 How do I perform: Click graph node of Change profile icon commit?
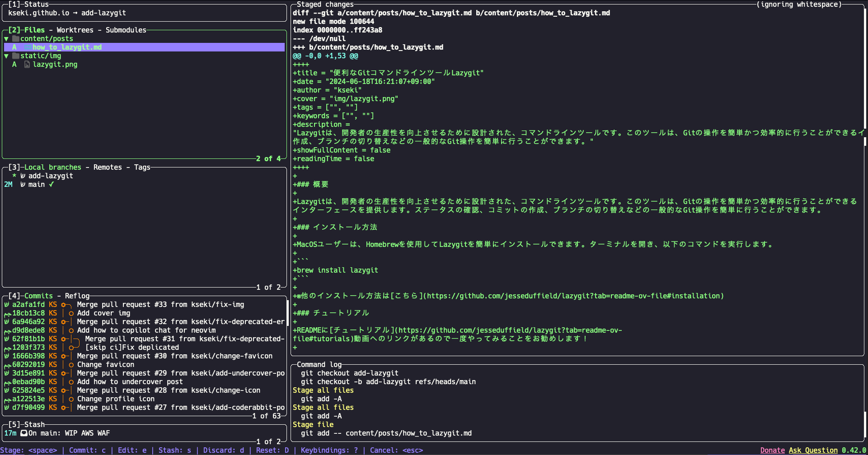(71, 399)
